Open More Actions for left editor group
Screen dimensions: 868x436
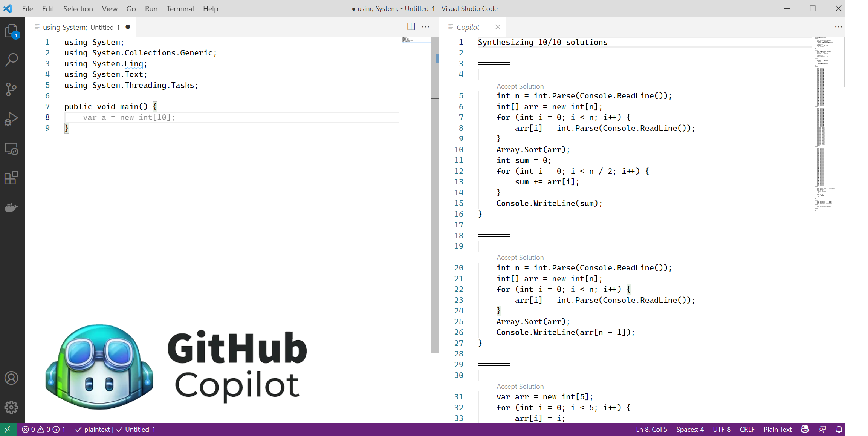coord(426,27)
